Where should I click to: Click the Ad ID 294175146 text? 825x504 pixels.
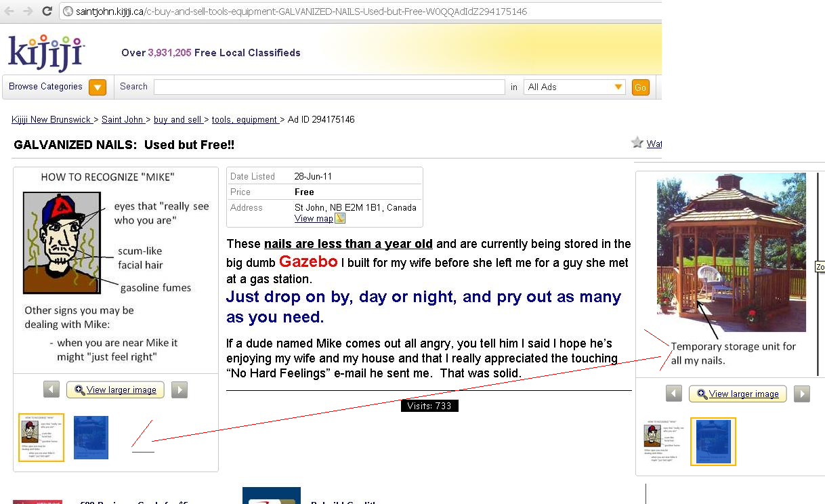click(321, 120)
